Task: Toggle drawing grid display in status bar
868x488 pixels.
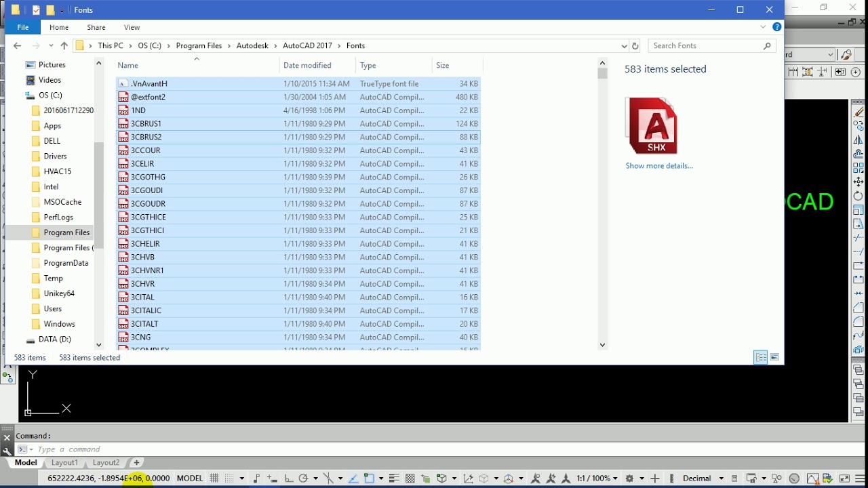Action: (x=214, y=479)
